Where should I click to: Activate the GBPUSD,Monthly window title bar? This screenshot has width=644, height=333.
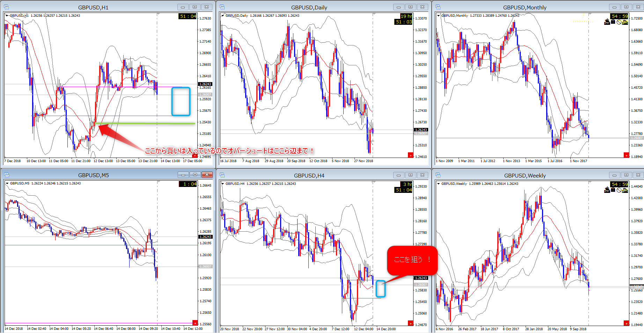click(x=524, y=7)
